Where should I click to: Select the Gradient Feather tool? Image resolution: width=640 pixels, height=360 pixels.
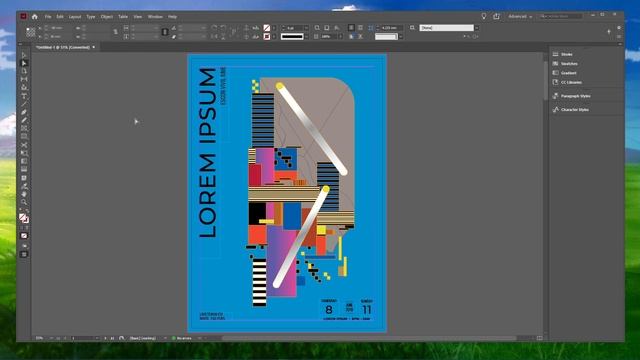point(24,169)
